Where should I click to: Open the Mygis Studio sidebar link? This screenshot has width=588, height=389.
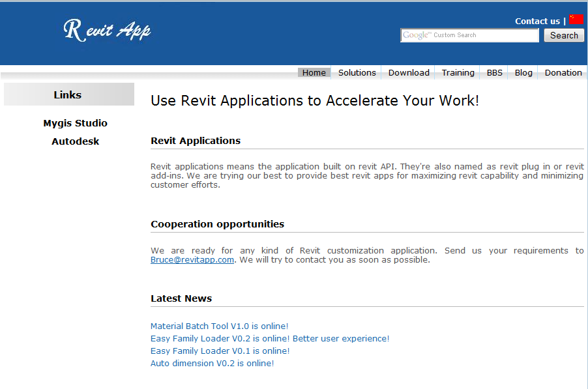coord(75,123)
